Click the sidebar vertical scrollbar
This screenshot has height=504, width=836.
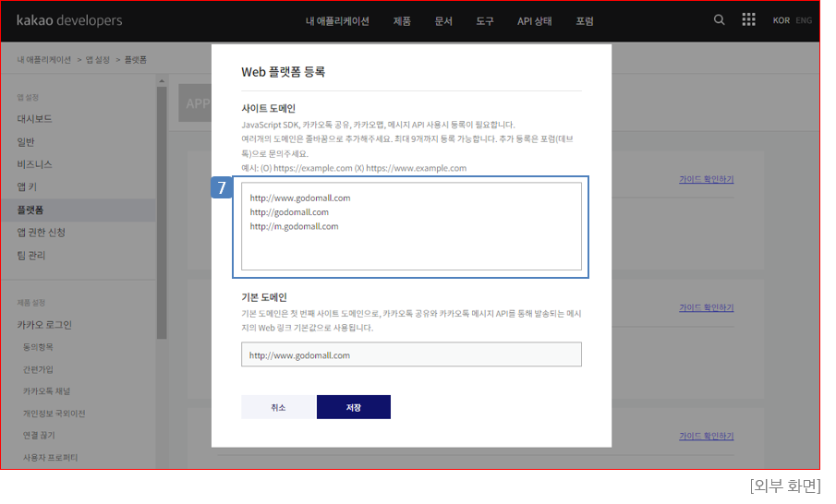[162, 212]
